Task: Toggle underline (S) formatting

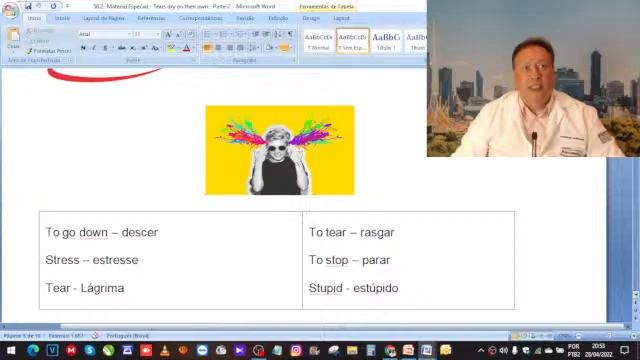Action: click(105, 48)
